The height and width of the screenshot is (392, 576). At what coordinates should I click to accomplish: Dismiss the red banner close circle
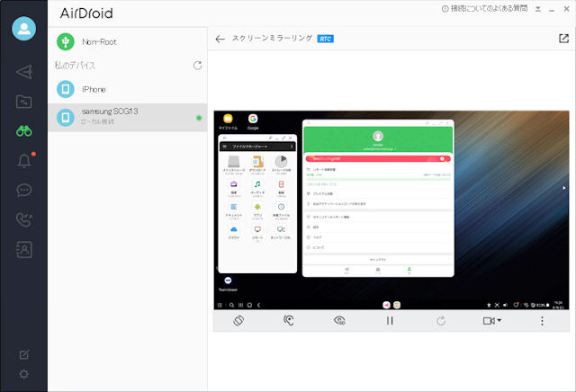442,158
